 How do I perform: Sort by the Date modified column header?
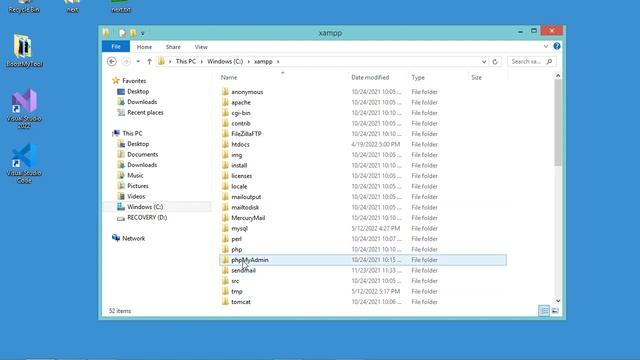click(x=370, y=78)
